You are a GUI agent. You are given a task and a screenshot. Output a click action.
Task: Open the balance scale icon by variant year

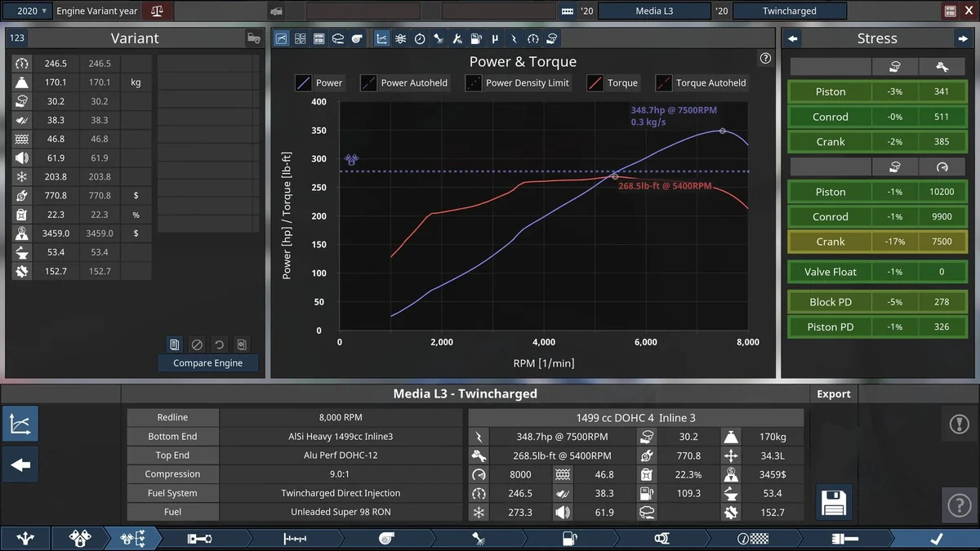157,11
